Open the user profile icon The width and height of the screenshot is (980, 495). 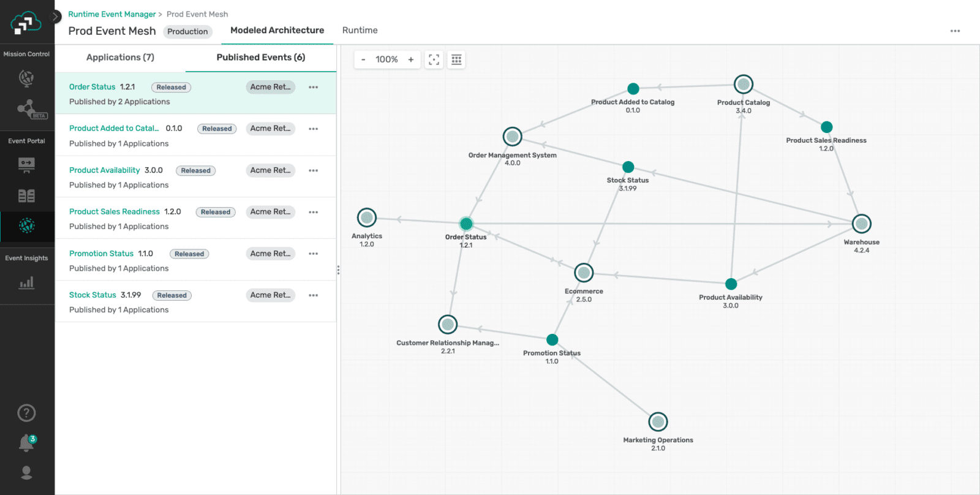pos(26,472)
